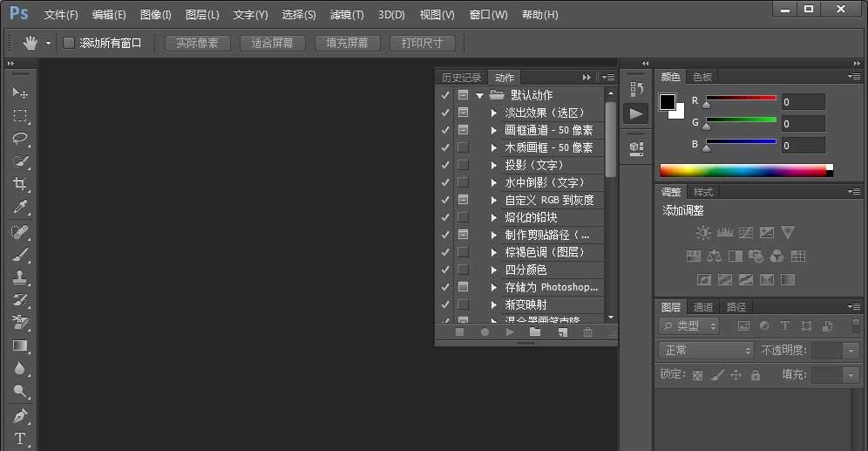Open the 滤镜(T) menu
Image resolution: width=868 pixels, height=451 pixels.
[347, 15]
